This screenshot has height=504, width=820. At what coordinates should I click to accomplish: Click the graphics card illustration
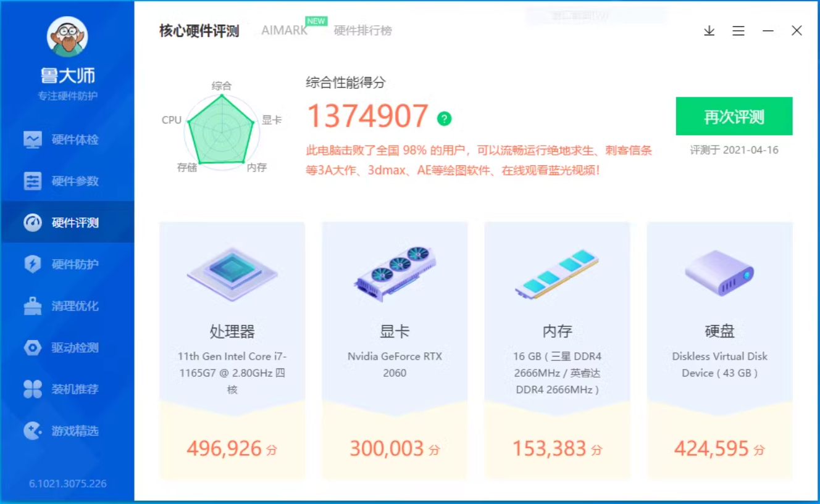tap(395, 274)
